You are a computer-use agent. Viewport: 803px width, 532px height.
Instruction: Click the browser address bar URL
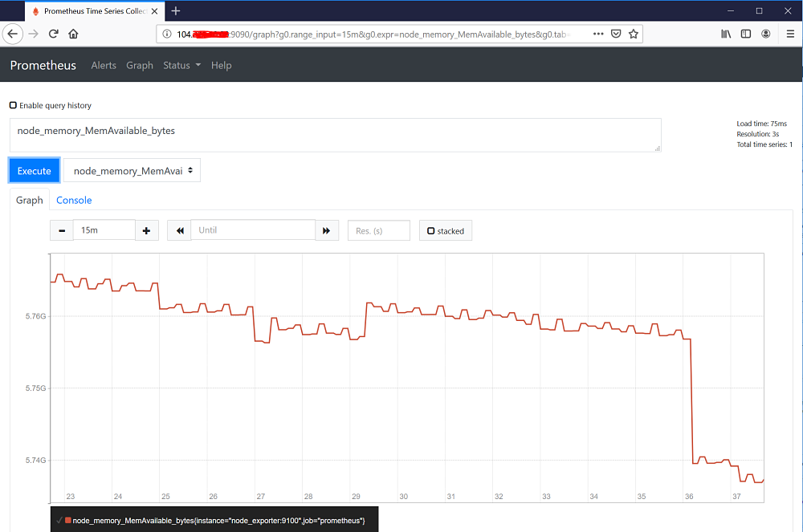click(374, 35)
